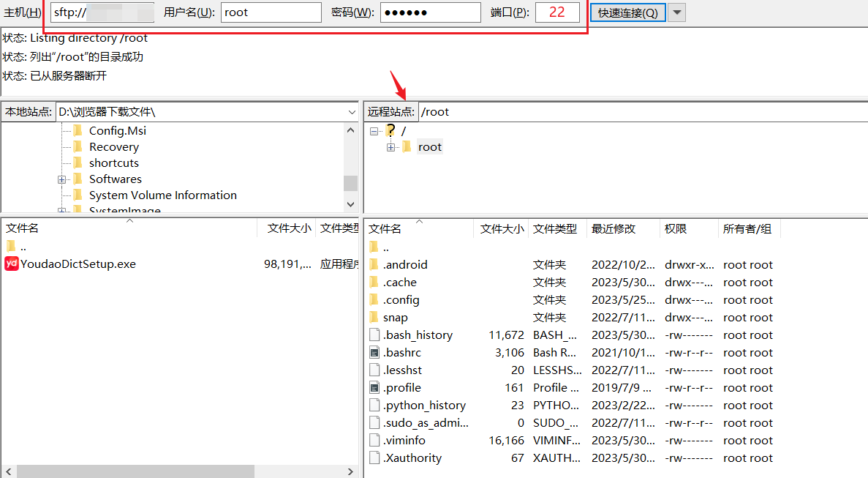
Task: Click local file list scroll left arrow
Action: click(x=8, y=471)
